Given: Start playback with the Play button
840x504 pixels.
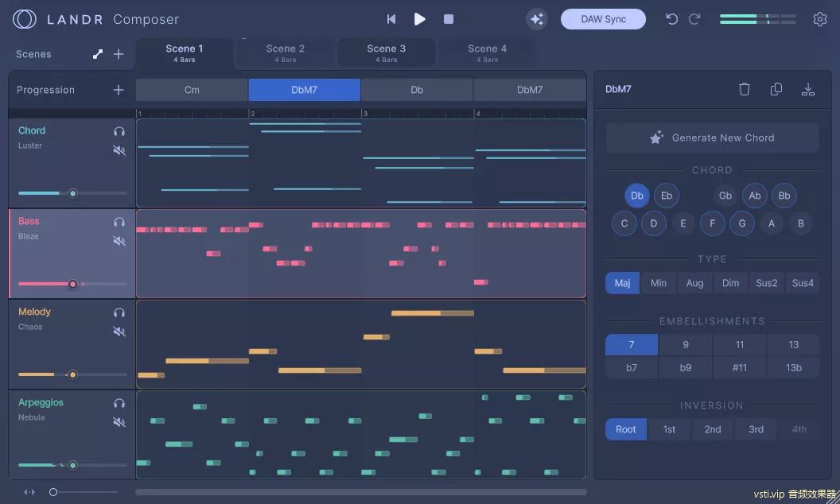Looking at the screenshot, I should [419, 19].
